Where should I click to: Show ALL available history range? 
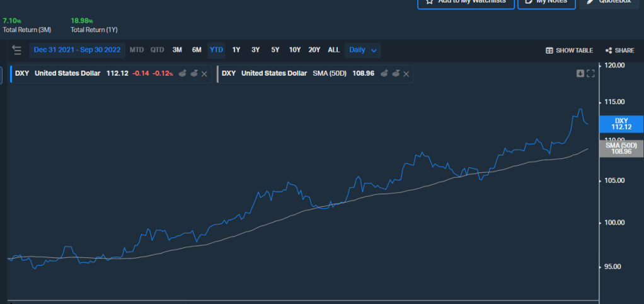[x=334, y=50]
